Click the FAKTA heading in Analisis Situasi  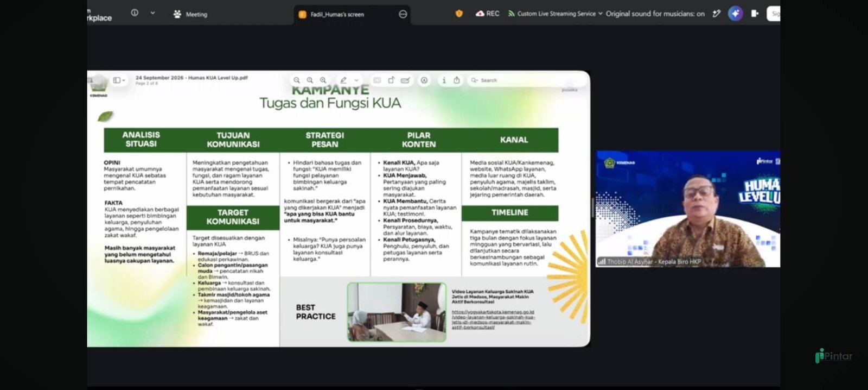point(113,203)
